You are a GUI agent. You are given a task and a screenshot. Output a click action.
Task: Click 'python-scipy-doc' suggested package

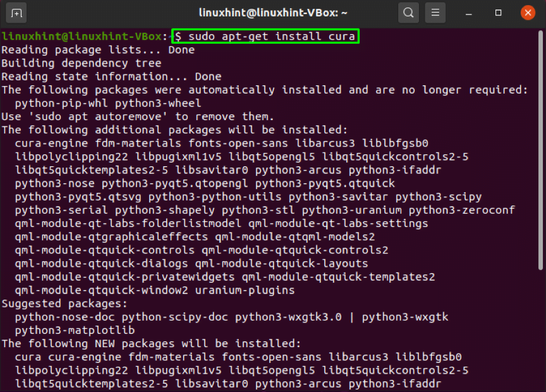175,317
